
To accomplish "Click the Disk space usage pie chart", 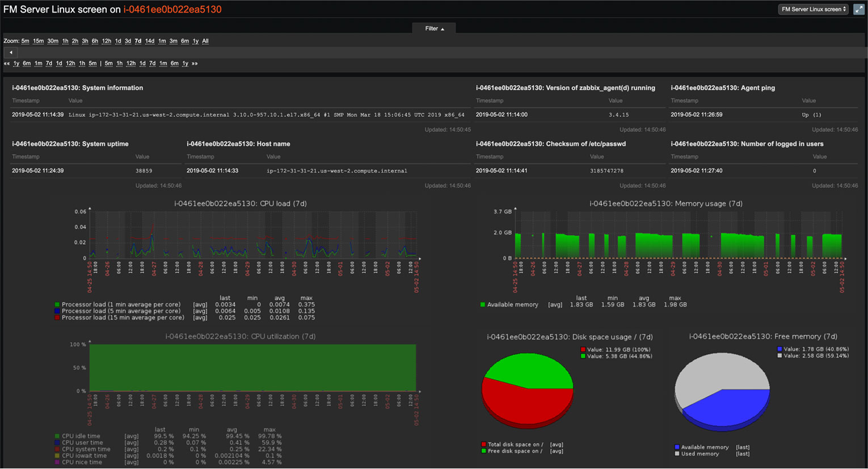I will [527, 389].
